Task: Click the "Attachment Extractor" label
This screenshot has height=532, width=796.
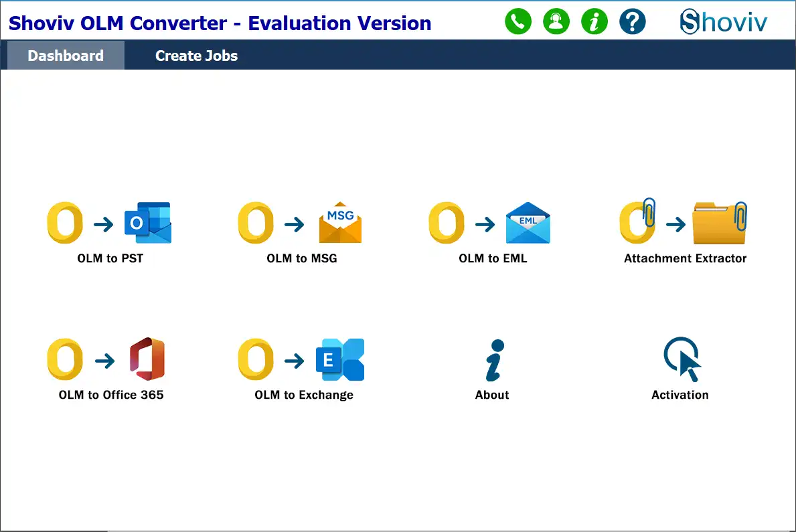Action: (685, 258)
